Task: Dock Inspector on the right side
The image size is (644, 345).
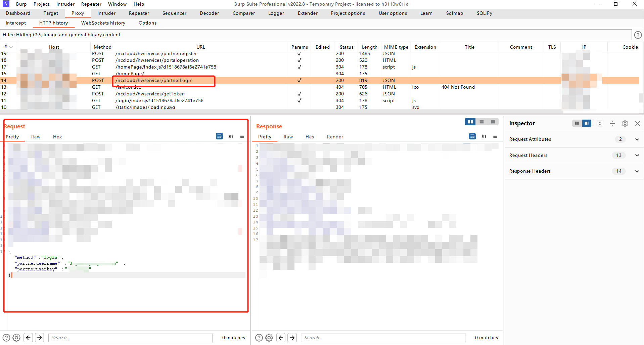Action: coord(586,123)
